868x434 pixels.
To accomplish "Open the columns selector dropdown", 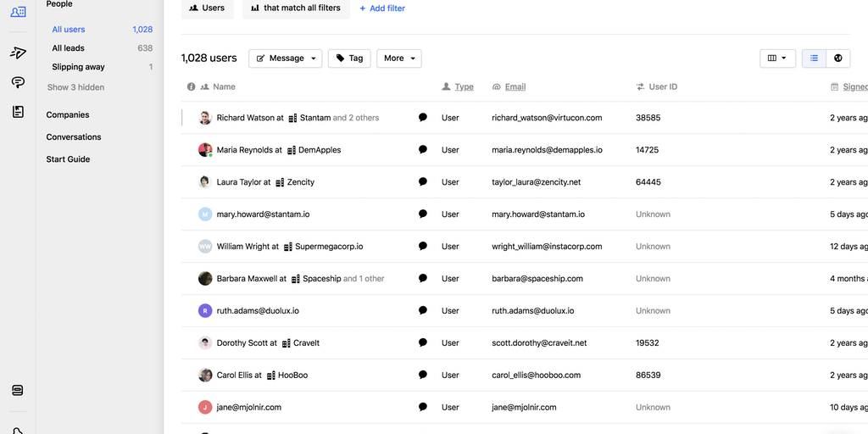I will tap(777, 58).
